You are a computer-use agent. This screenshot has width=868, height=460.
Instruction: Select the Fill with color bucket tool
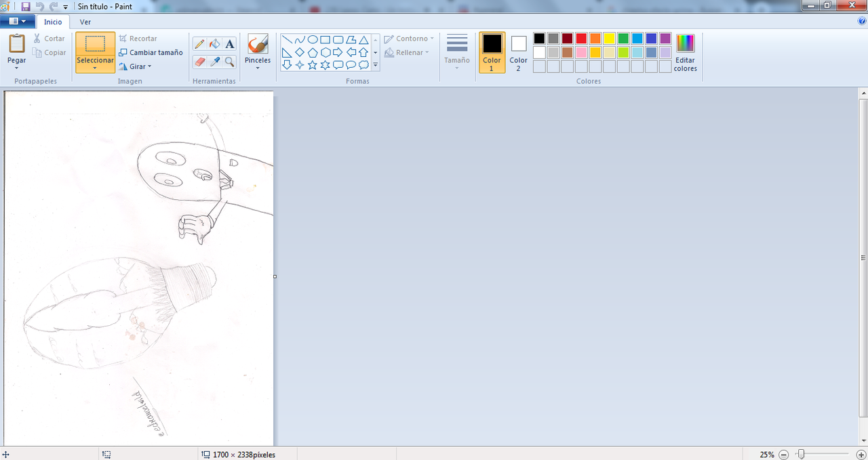[214, 44]
